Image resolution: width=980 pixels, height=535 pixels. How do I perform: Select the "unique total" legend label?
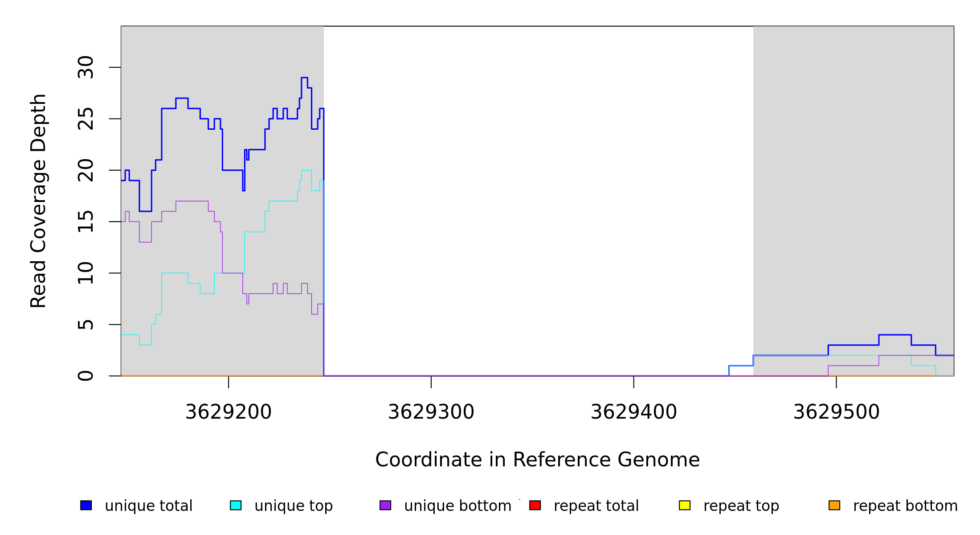pyautogui.click(x=148, y=506)
